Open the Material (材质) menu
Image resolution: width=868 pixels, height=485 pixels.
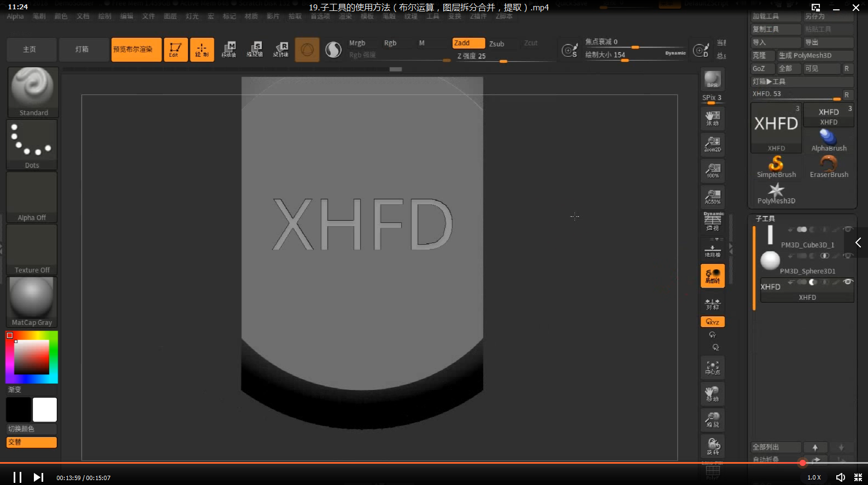click(251, 16)
